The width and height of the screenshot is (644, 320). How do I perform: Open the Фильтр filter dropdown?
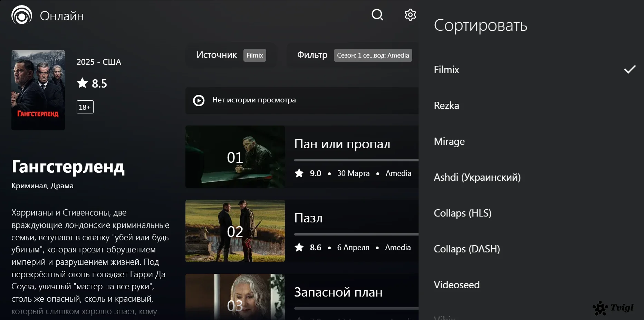pos(353,55)
